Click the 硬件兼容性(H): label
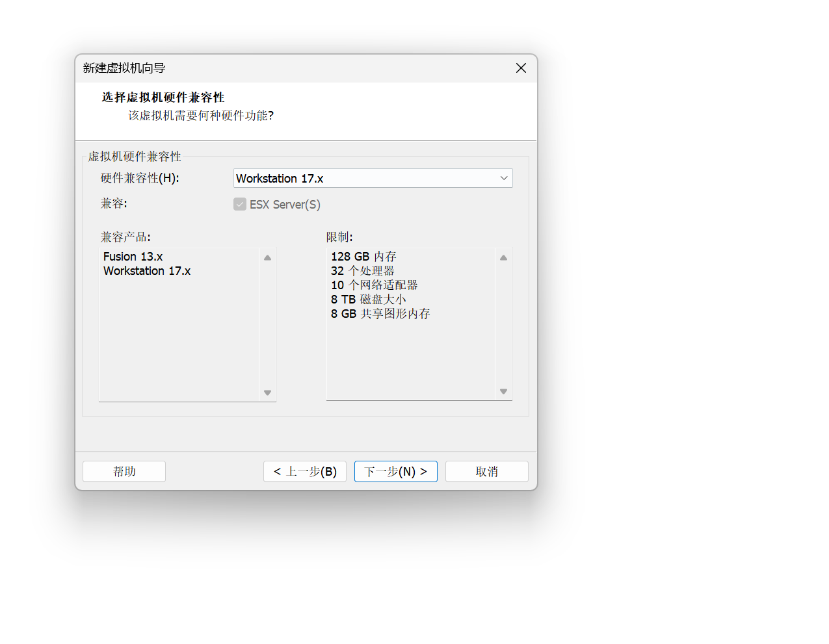Viewport: 829px width, 644px height. tap(140, 178)
